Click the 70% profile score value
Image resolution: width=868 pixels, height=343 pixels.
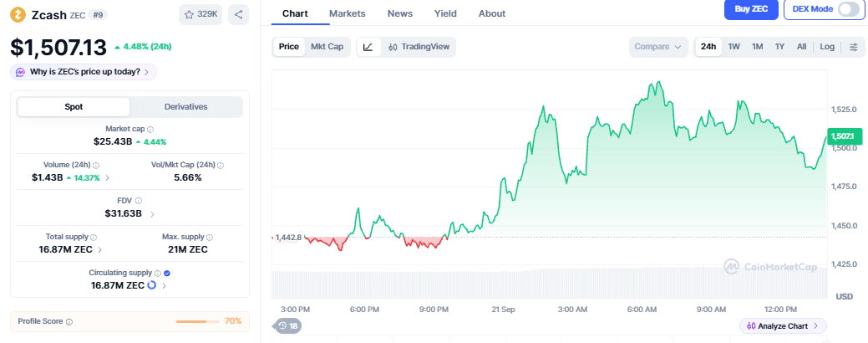(233, 321)
